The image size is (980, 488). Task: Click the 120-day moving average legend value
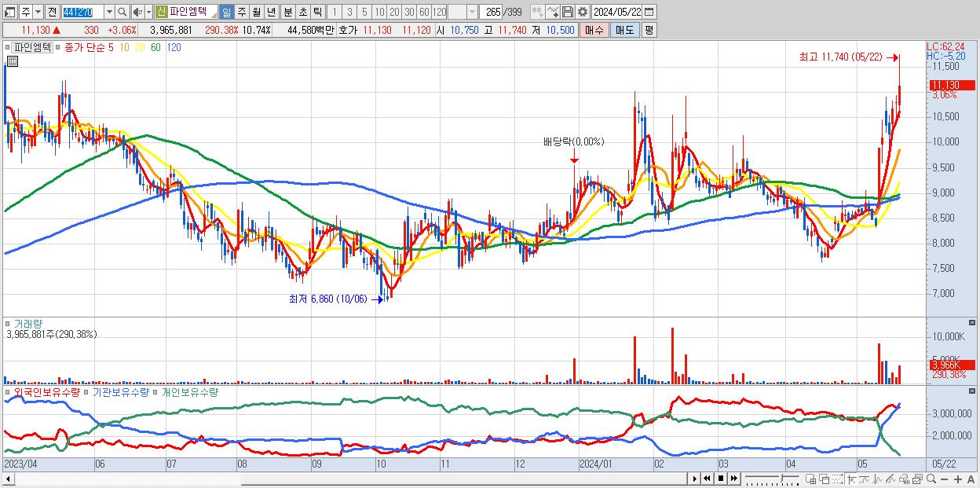174,48
